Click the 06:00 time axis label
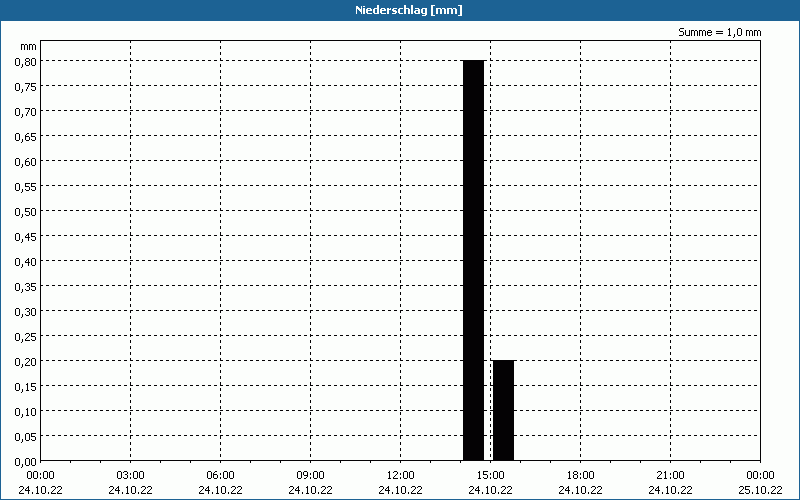The width and height of the screenshot is (800, 500). (x=220, y=476)
